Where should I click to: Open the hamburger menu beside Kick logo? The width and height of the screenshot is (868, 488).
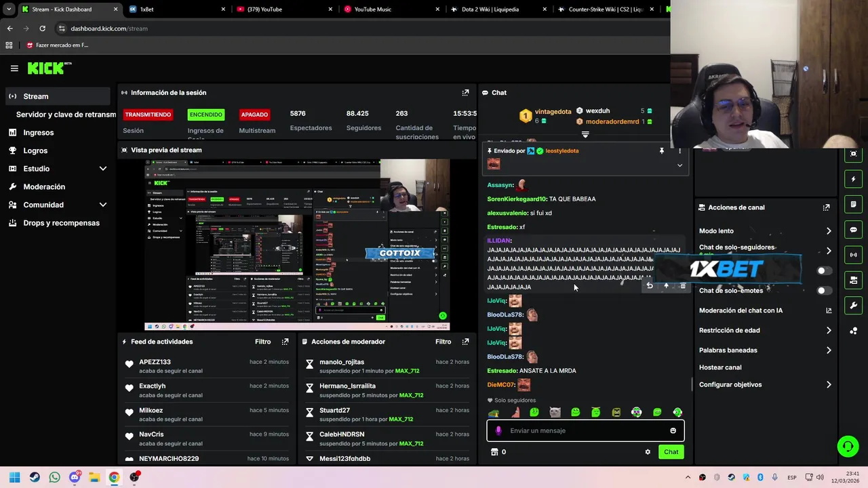pos(14,68)
